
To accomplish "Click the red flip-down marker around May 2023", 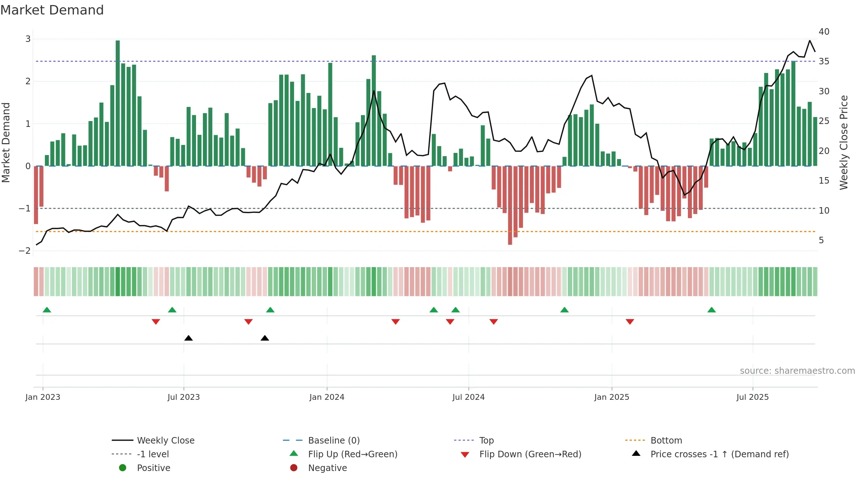I will (156, 322).
